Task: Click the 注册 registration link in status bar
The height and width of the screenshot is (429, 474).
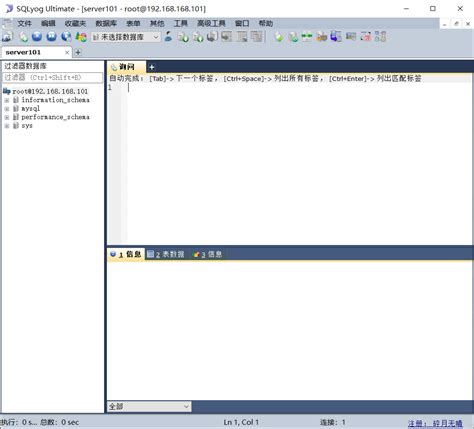Action: click(435, 423)
